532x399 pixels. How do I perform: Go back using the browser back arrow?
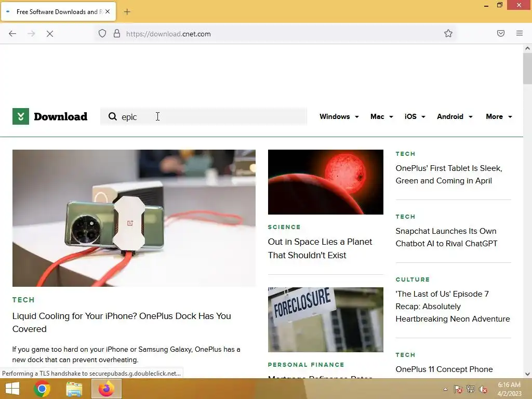tap(12, 34)
